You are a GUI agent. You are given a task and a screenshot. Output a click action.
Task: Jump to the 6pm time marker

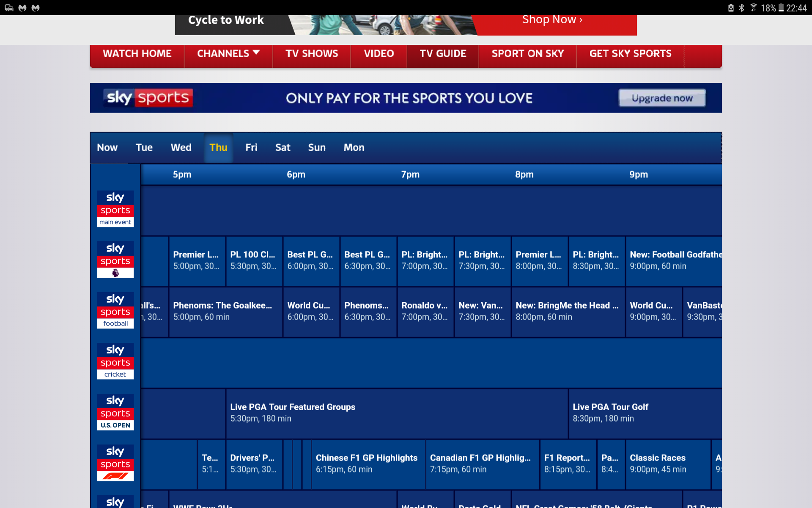[x=296, y=174]
